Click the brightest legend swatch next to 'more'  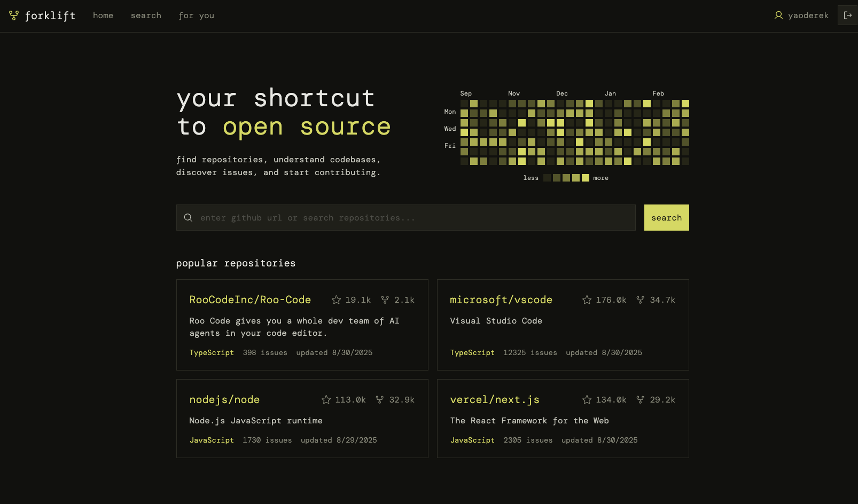click(586, 178)
